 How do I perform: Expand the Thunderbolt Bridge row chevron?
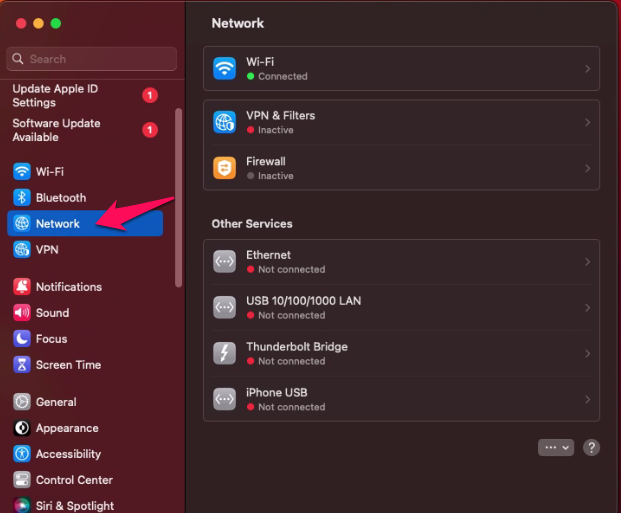tap(587, 353)
